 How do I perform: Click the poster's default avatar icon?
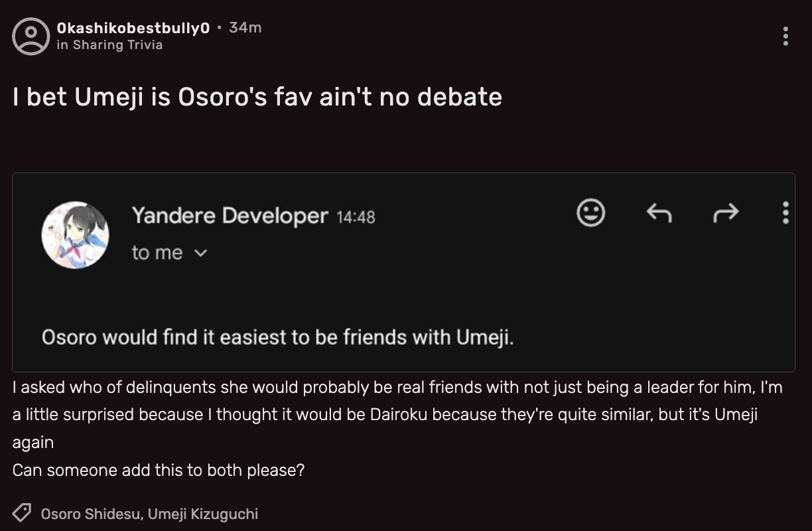coord(31,36)
